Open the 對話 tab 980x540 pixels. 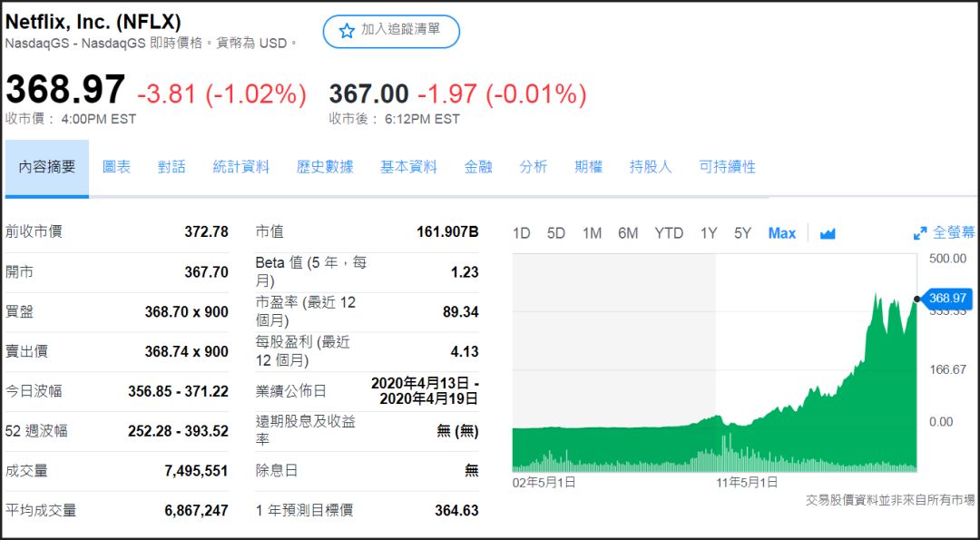pyautogui.click(x=171, y=167)
